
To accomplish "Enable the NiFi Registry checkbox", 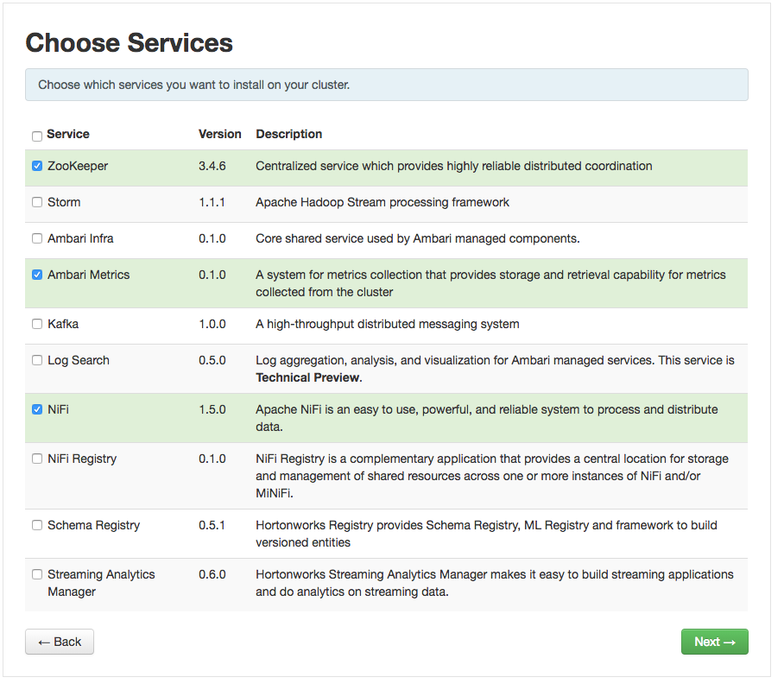I will 37,459.
